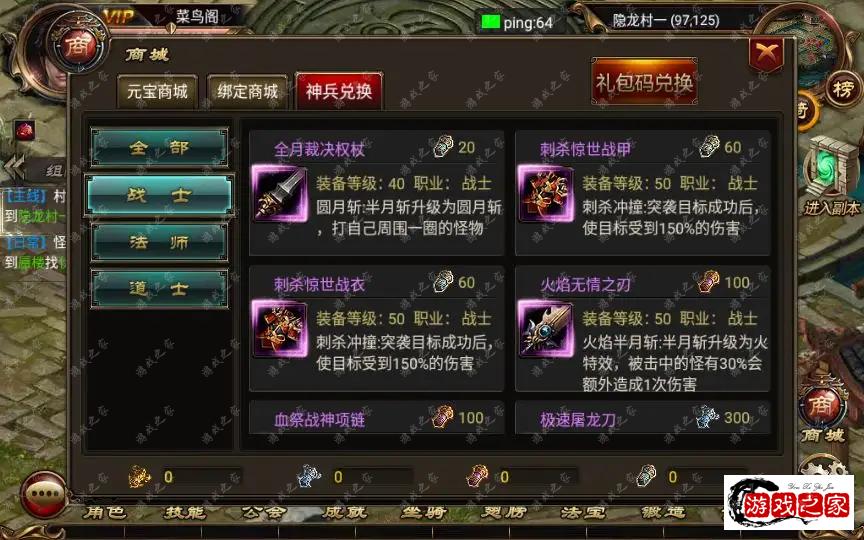Open the round 商城 shop icon at right
The height and width of the screenshot is (540, 864).
pyautogui.click(x=821, y=408)
